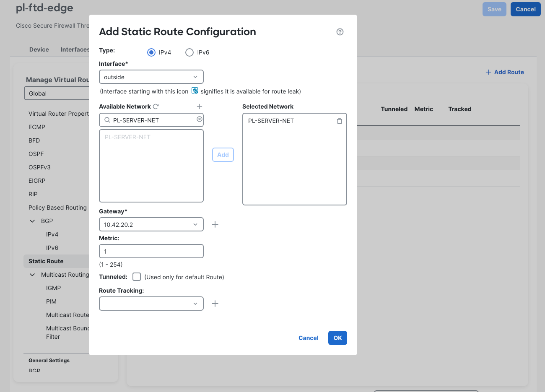545x392 pixels.
Task: Click the page-level Cancel button
Action: click(526, 9)
